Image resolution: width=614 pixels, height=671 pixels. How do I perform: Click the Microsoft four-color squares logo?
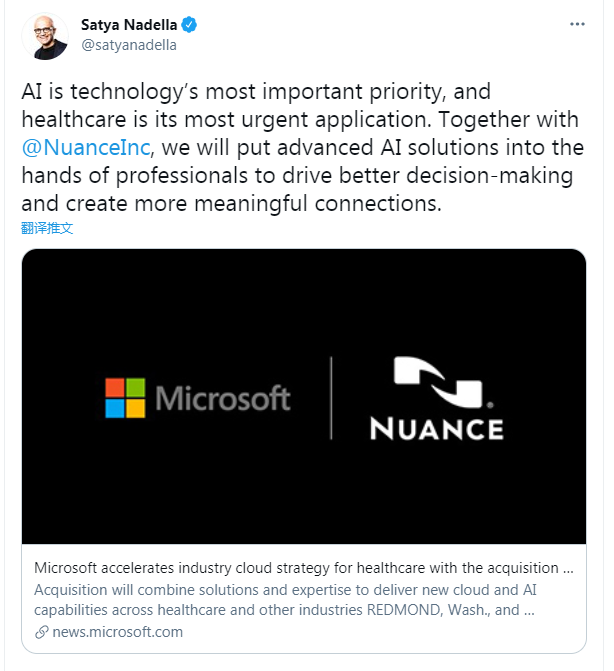pos(125,397)
